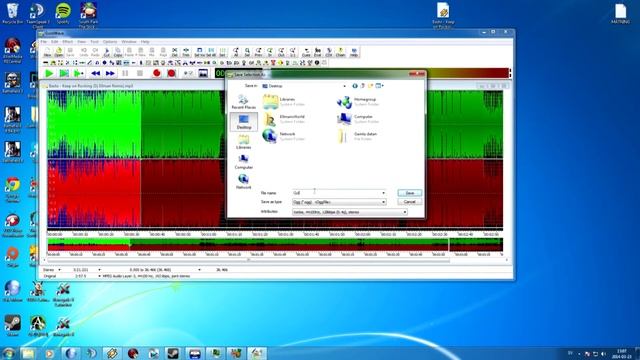Open the View menu
This screenshot has height=360, width=640.
pos(82,42)
